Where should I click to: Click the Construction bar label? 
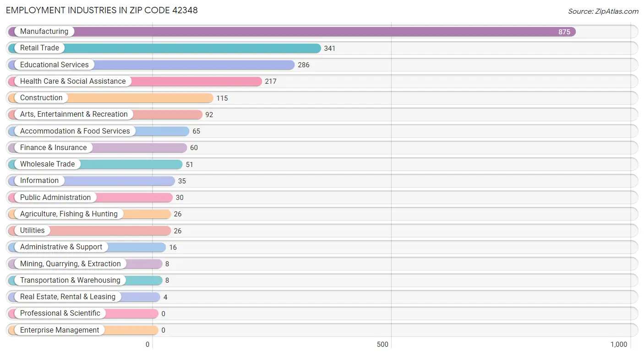[x=41, y=98]
